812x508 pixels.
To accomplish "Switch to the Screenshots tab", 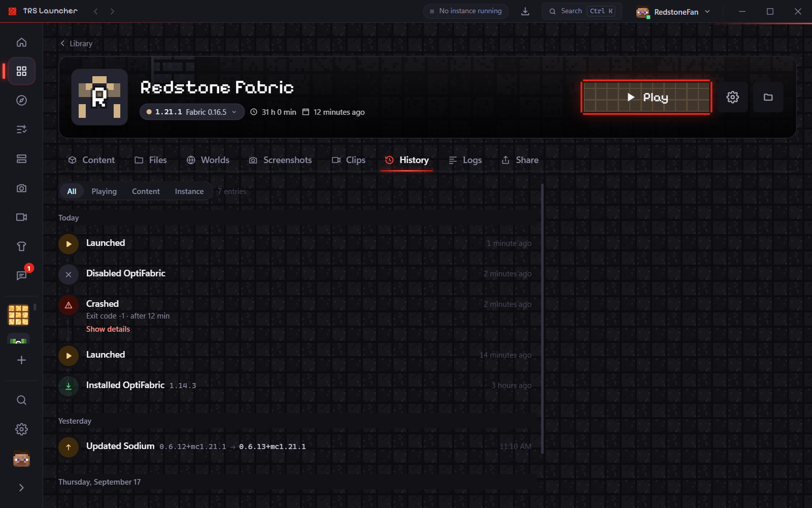I will click(280, 160).
